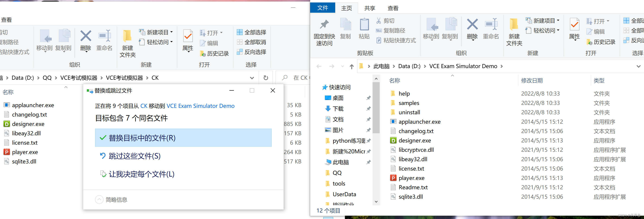Click Delete icon in left window ribbon
Viewport: 644px width, 219px height.
pyautogui.click(x=85, y=40)
